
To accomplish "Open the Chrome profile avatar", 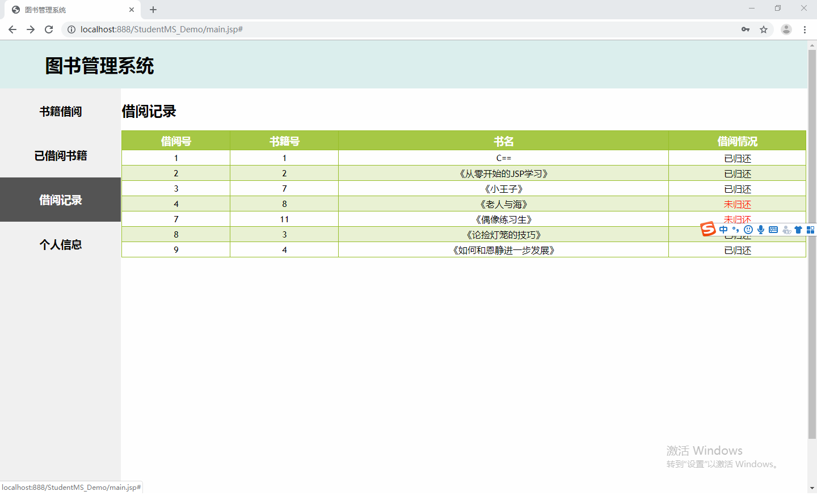I will click(786, 29).
